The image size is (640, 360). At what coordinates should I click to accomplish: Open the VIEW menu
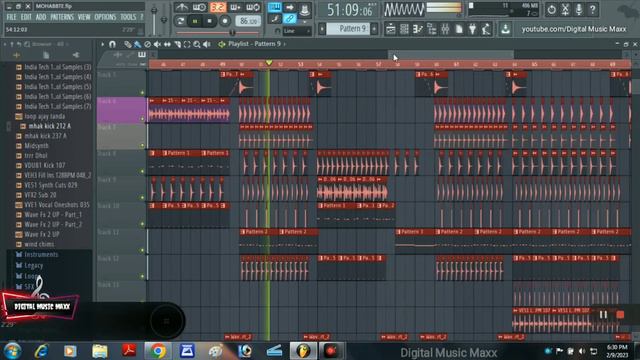point(84,17)
